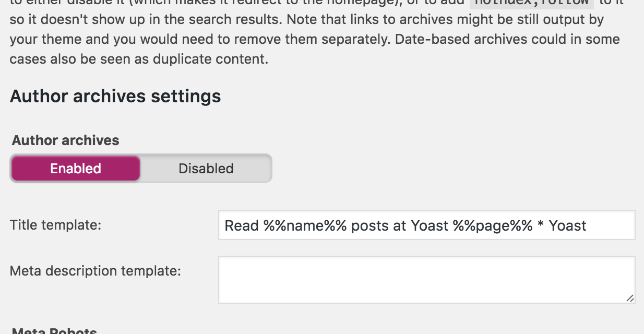Place cursor on %%page%% in Title template
This screenshot has height=334, width=644.
point(493,225)
